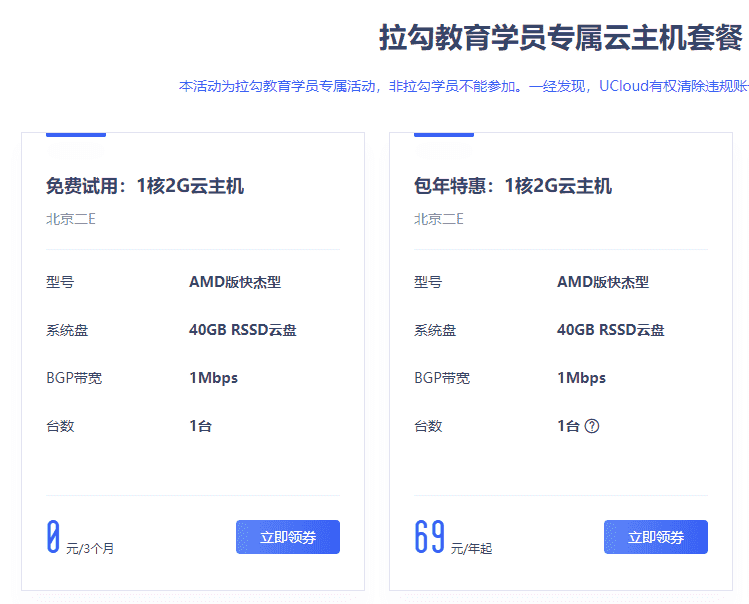Click 北京二E under the 包年特惠 title
The width and height of the screenshot is (749, 604).
pyautogui.click(x=439, y=219)
